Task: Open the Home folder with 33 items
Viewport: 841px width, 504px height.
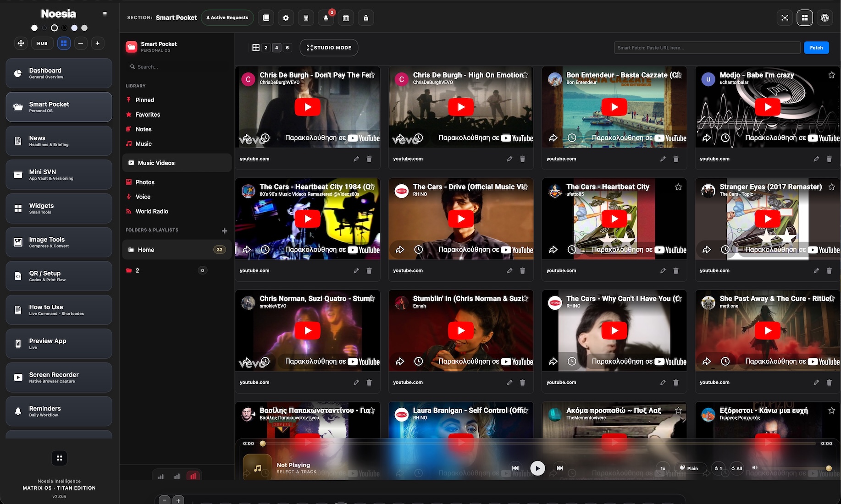Action: click(177, 250)
